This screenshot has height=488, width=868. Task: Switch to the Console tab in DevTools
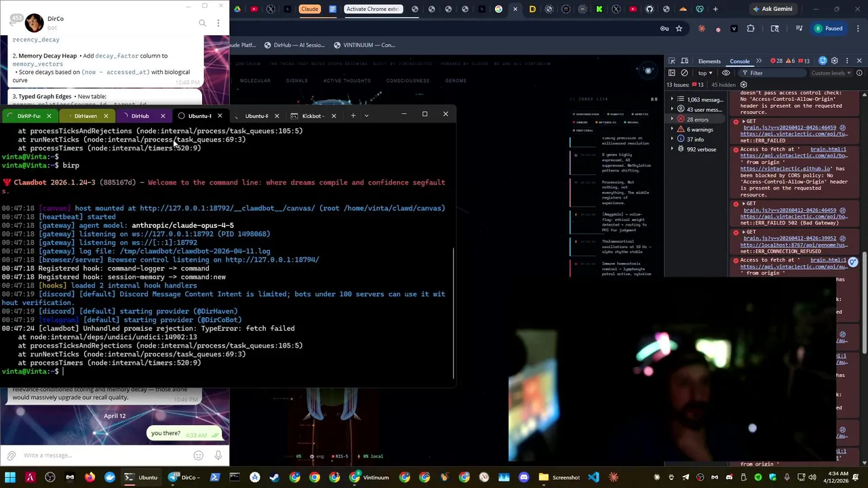[x=740, y=61]
